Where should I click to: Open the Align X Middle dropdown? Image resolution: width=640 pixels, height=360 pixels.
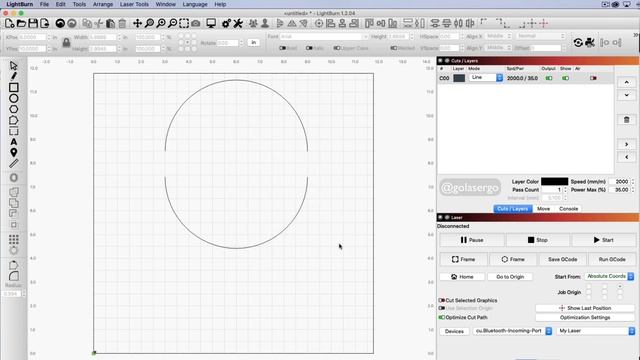point(498,36)
